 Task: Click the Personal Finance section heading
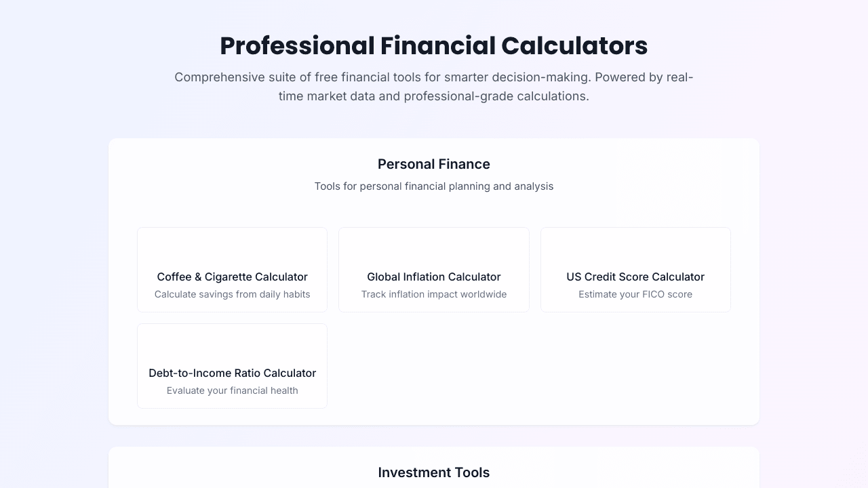[x=434, y=164]
